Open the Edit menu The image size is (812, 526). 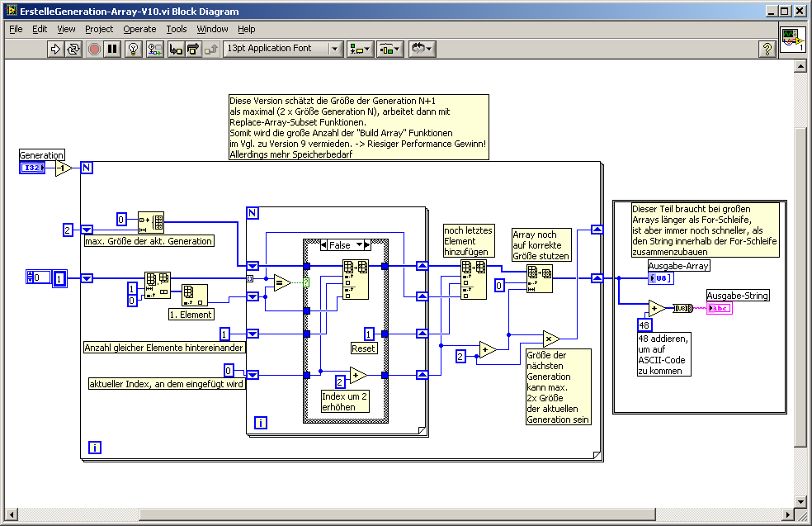point(40,29)
